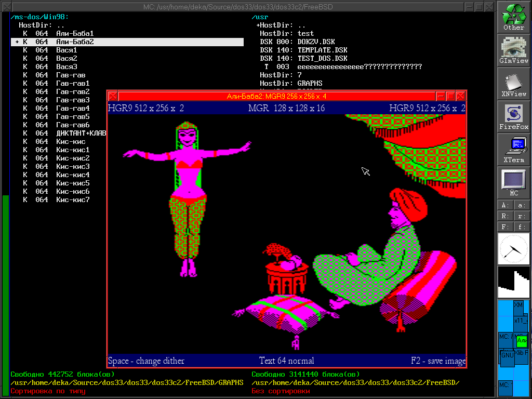This screenshot has height=399, width=532.
Task: Click the analog clock applet
Action: click(x=514, y=249)
